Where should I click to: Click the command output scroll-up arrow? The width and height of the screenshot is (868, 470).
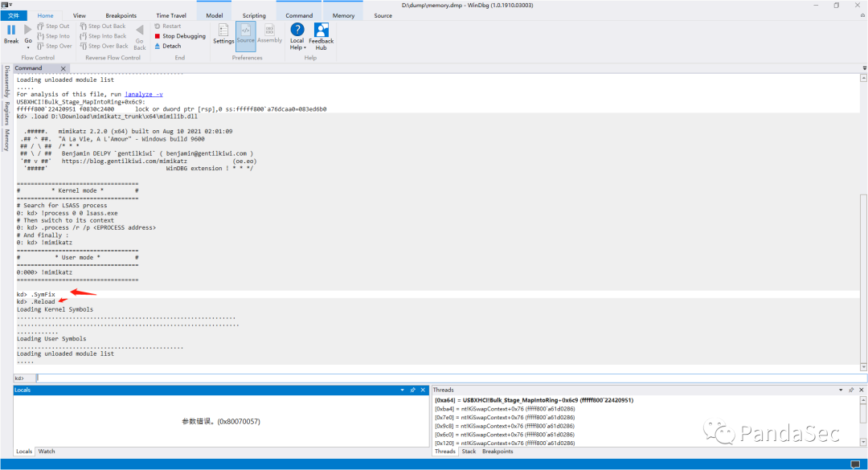tap(863, 78)
